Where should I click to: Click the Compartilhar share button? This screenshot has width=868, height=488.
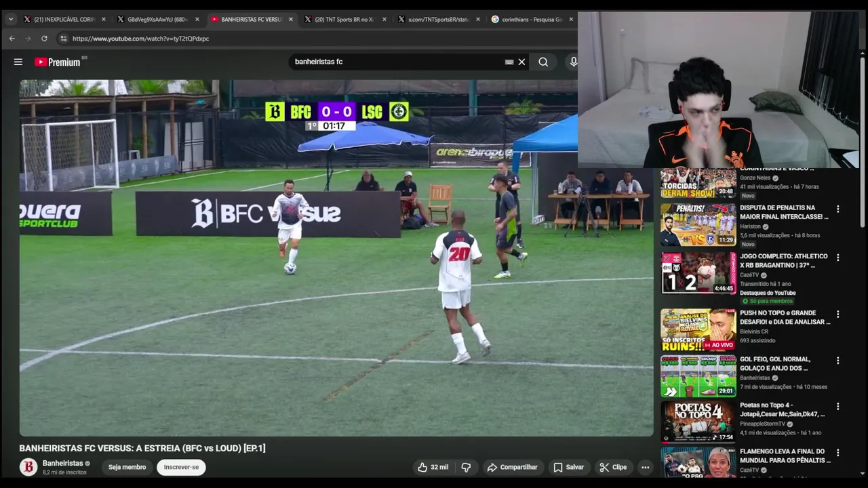513,467
